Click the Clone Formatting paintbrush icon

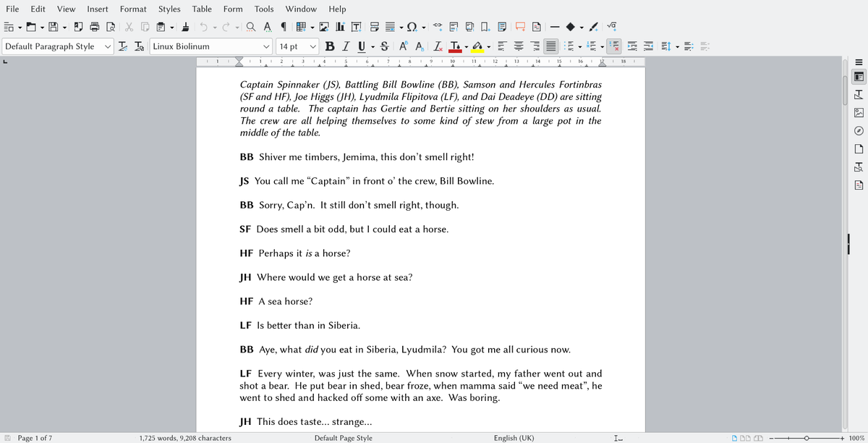coord(185,27)
